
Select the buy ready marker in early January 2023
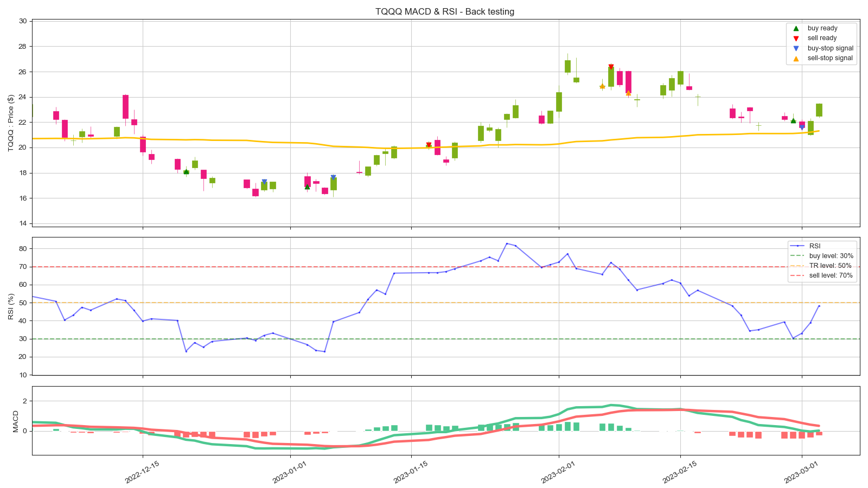pyautogui.click(x=307, y=187)
